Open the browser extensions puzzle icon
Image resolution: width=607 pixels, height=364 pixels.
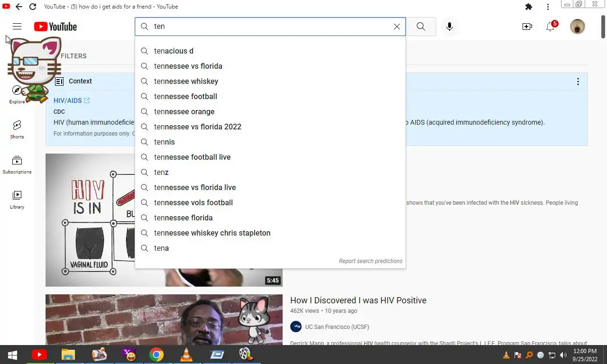point(529,7)
